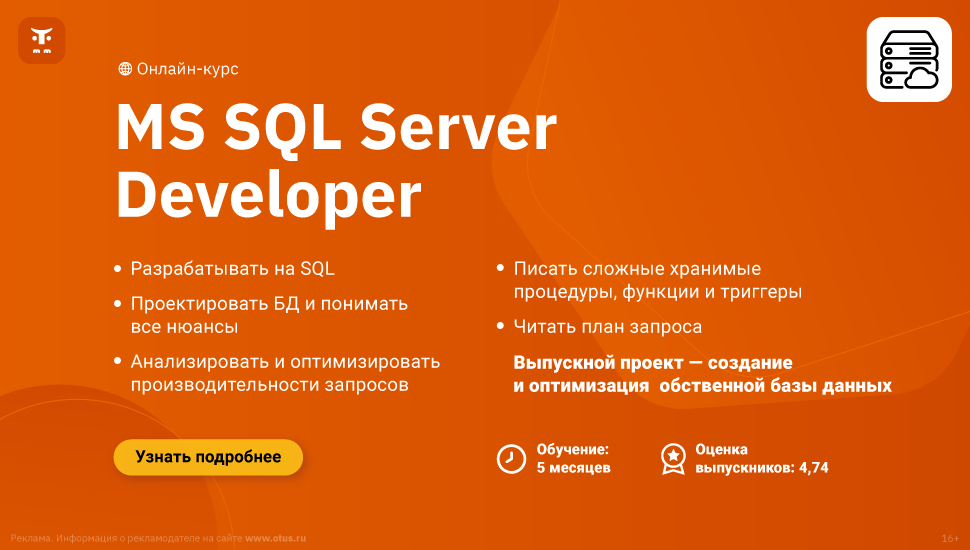Click the Проектировать БД и понимать line
Screen dimensions: 970x550
pyautogui.click(x=269, y=304)
